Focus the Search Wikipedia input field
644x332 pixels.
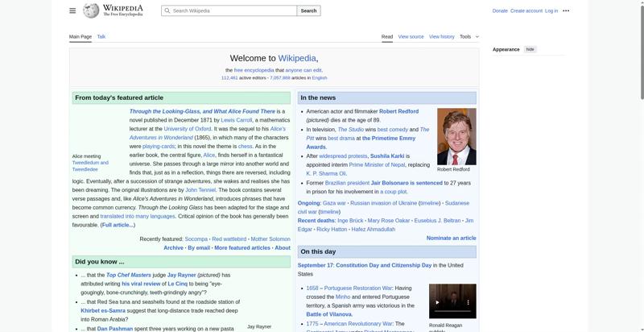point(229,10)
